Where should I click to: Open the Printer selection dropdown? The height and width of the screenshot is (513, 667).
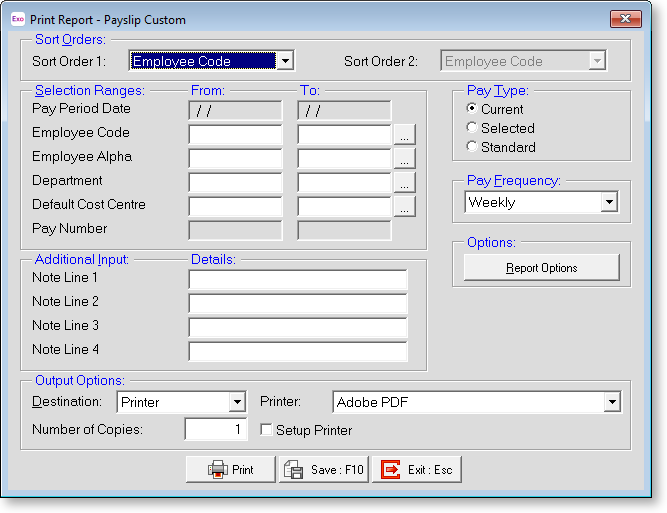click(611, 402)
